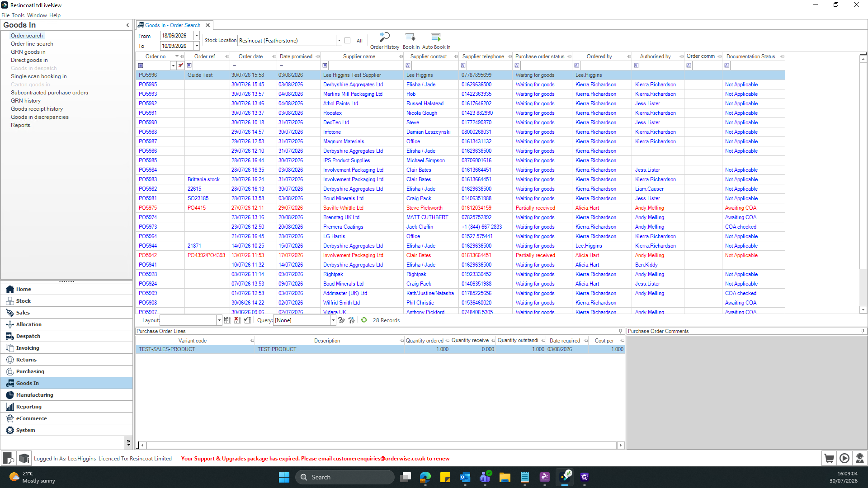Open Purchasing module in sidebar
The image size is (868, 488).
tap(66, 371)
